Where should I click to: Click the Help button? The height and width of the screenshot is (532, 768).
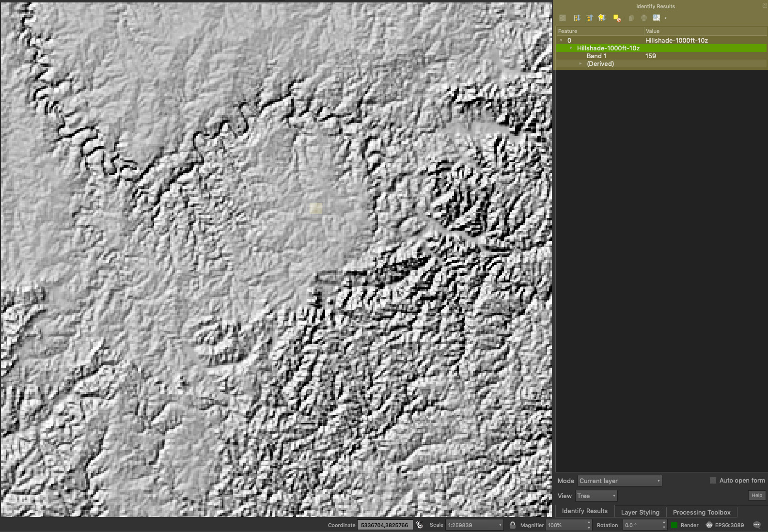tap(757, 495)
